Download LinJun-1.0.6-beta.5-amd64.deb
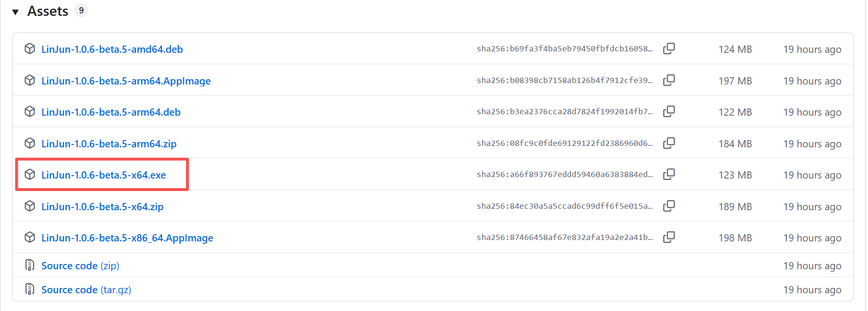The image size is (868, 311). (112, 49)
